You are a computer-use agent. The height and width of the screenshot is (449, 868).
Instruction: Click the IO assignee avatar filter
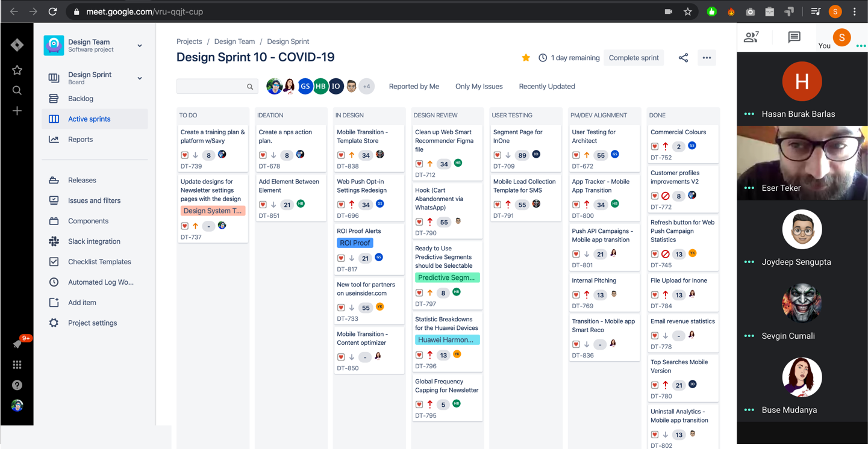click(x=336, y=87)
